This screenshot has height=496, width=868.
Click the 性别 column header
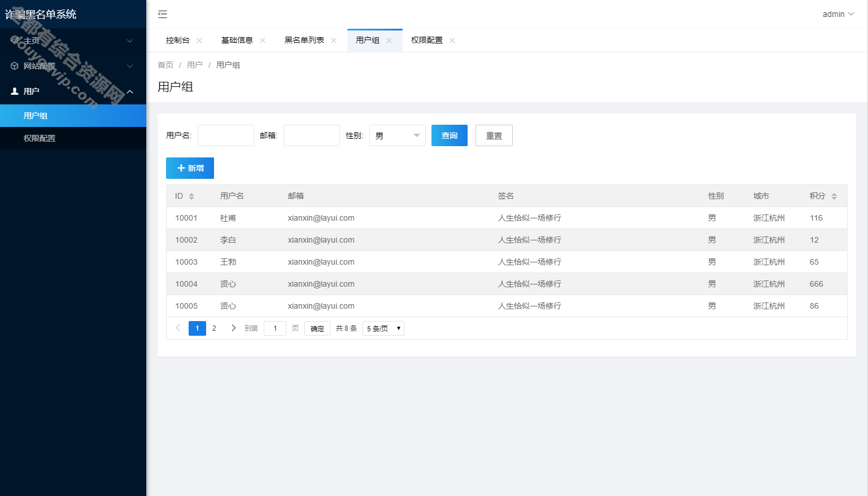click(716, 196)
